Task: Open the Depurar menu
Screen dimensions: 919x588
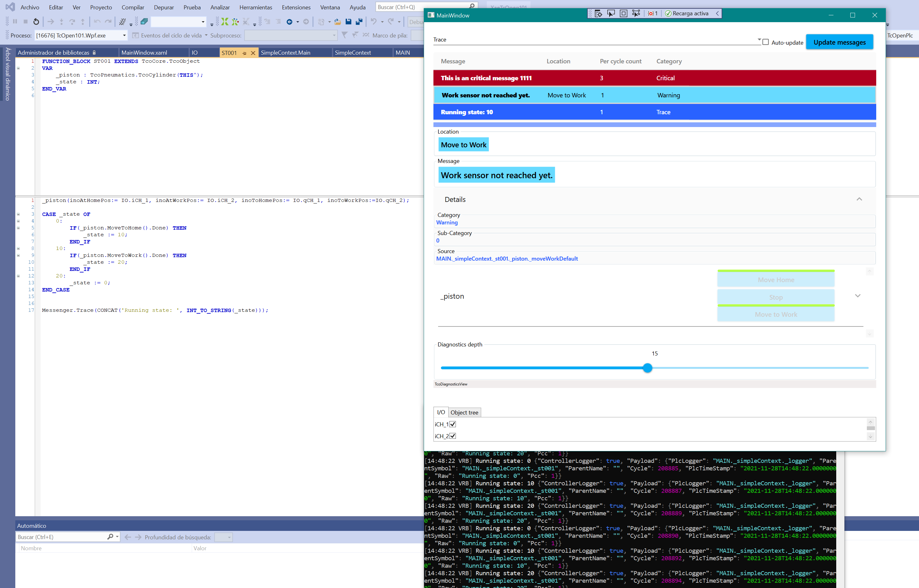Action: 164,7
